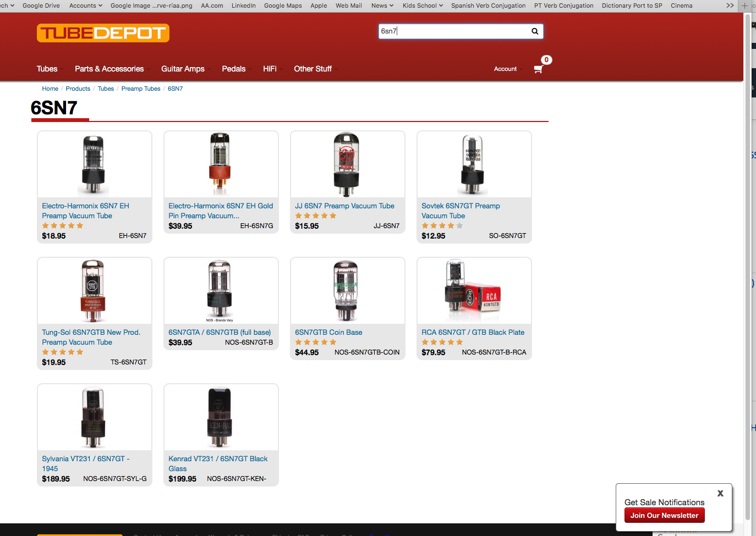This screenshot has height=536, width=756.
Task: Open Sylvania VT231 / 6SN7GT 1945 link
Action: tap(86, 464)
